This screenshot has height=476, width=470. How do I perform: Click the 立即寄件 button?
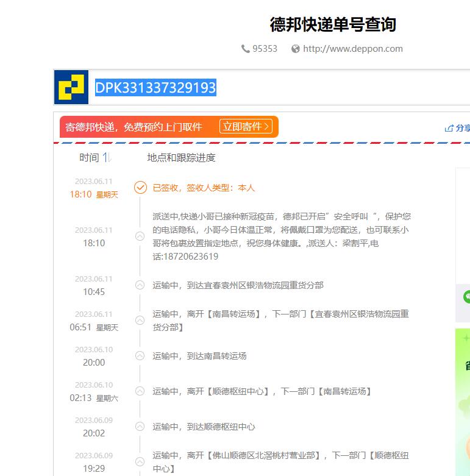pyautogui.click(x=246, y=126)
